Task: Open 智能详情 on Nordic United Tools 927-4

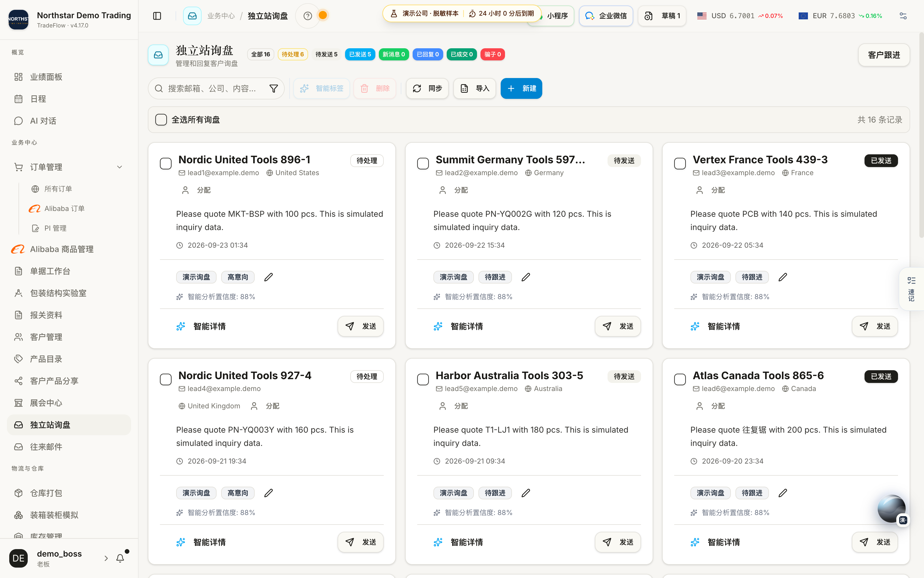Action: click(x=201, y=542)
